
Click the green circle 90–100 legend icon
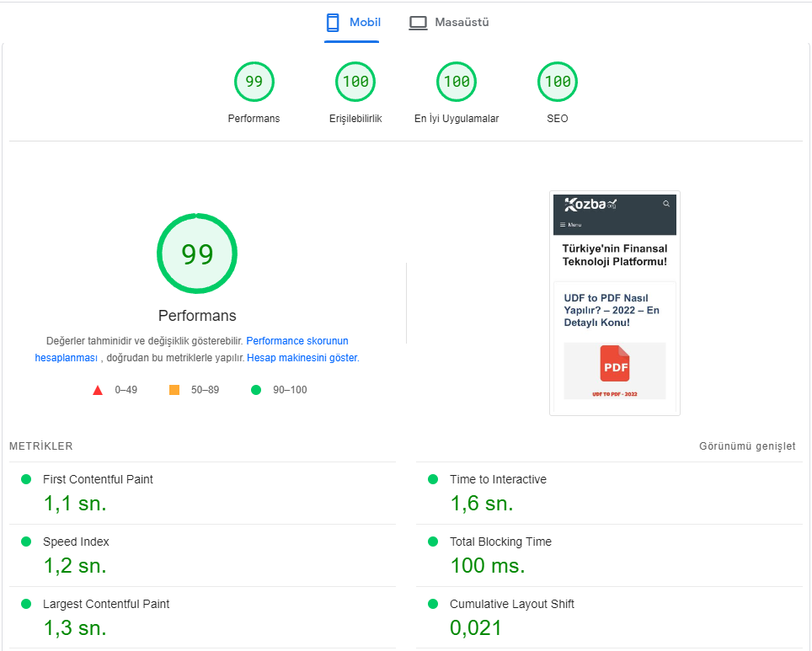pyautogui.click(x=256, y=390)
